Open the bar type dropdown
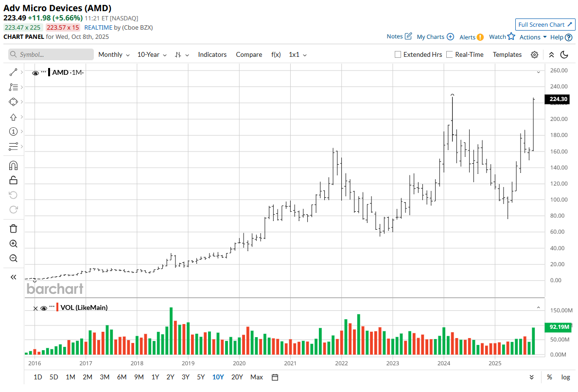578x392 pixels. click(x=182, y=54)
